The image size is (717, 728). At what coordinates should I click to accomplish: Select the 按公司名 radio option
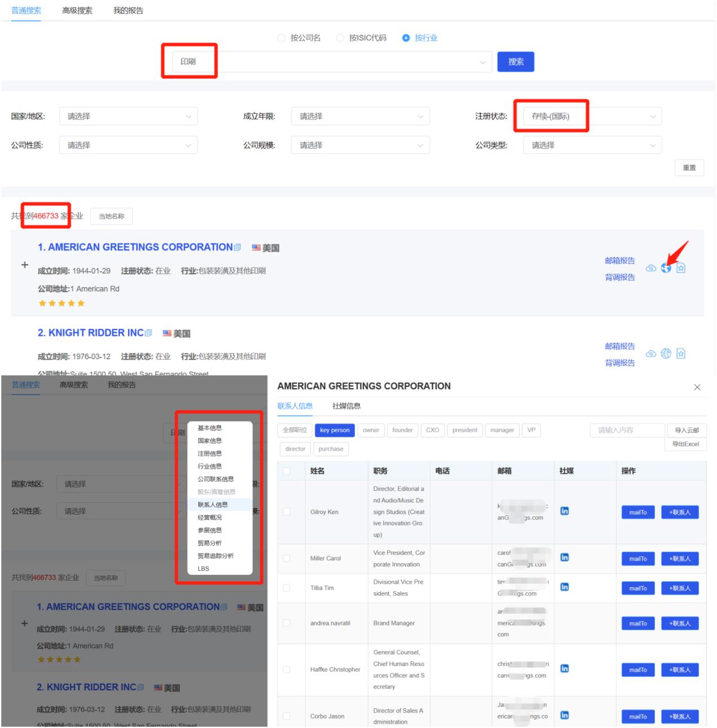pyautogui.click(x=282, y=38)
